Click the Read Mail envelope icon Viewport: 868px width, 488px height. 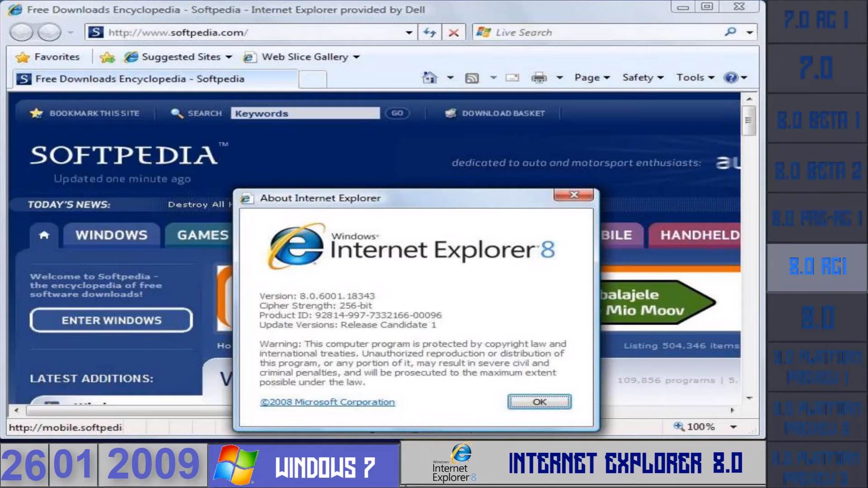(x=511, y=77)
